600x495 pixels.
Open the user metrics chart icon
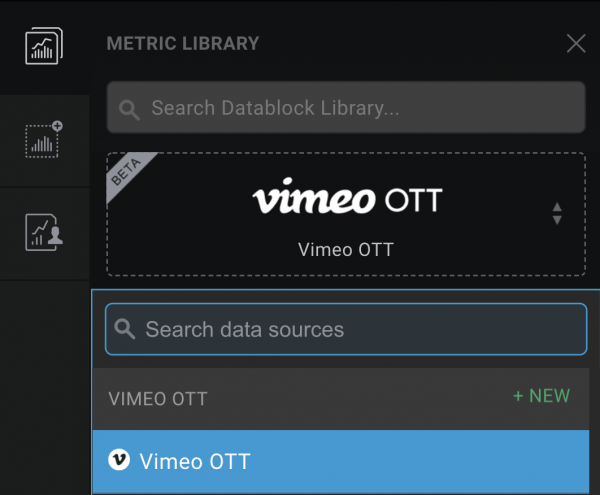tap(44, 232)
